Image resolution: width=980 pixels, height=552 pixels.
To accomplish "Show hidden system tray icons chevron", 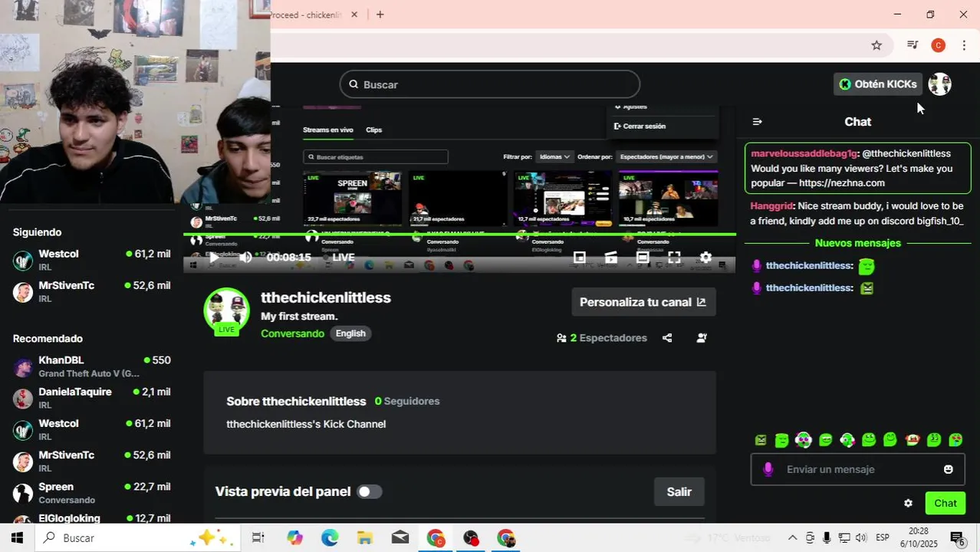I will point(793,538).
